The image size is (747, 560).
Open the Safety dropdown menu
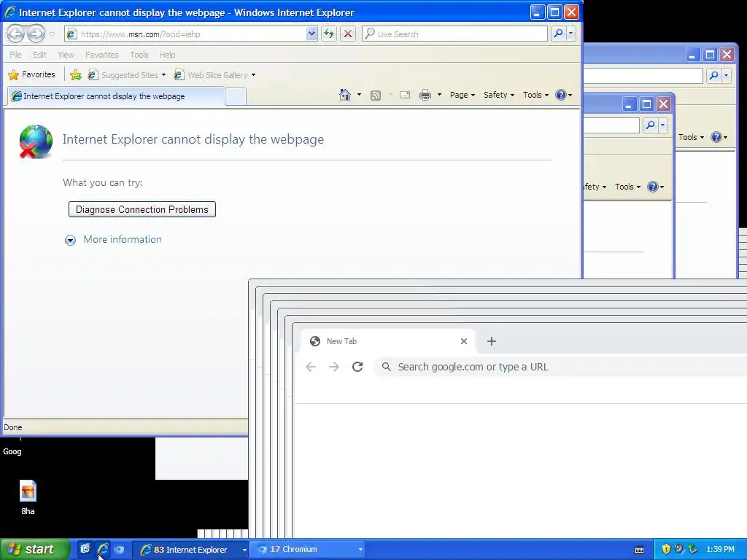[x=499, y=95]
